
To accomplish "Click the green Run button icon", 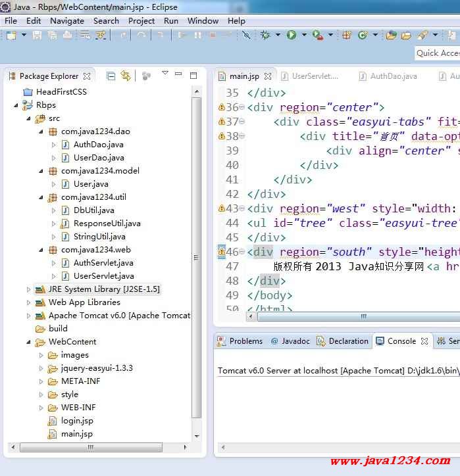I will coord(292,36).
